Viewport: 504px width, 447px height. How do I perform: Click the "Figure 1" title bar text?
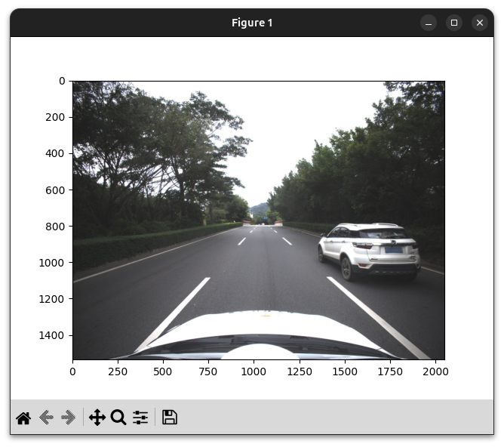tap(252, 23)
